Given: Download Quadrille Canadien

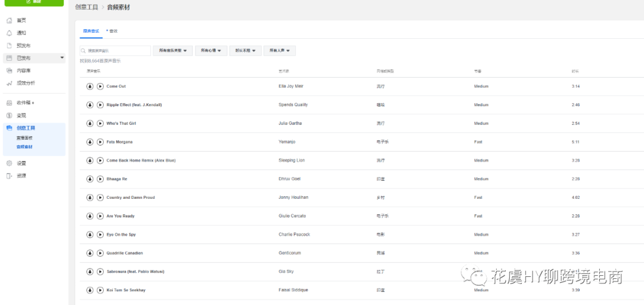Looking at the screenshot, I should (90, 253).
